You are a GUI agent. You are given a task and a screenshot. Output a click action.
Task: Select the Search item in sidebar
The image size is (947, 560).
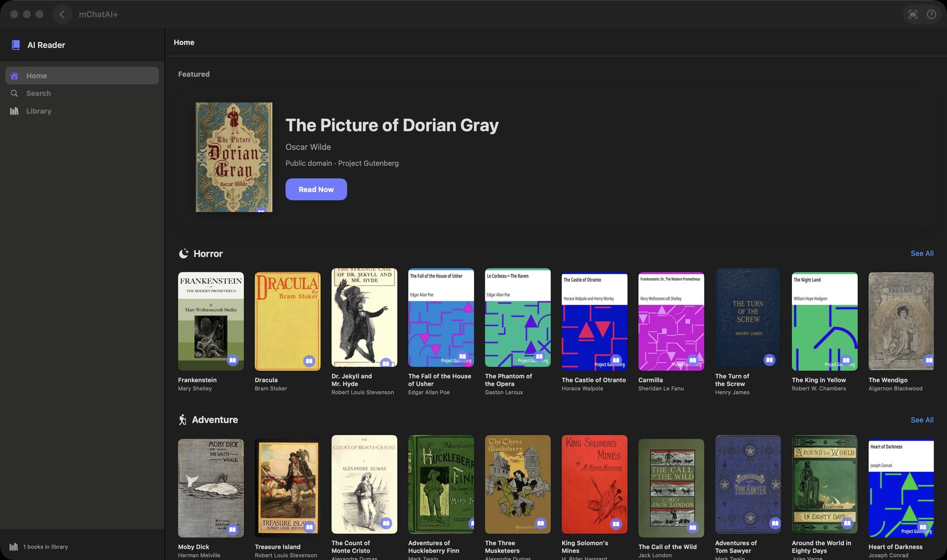pos(82,94)
